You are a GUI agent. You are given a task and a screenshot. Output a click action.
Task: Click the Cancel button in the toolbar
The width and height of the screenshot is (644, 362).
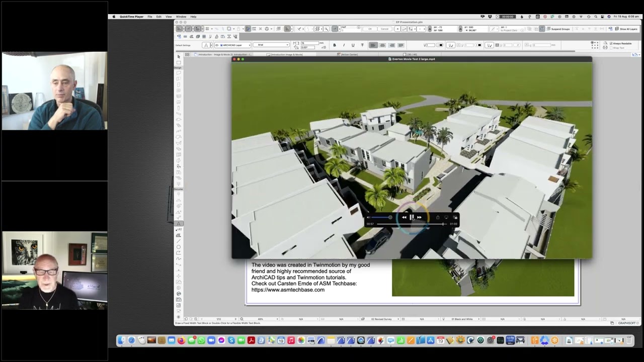384,29
